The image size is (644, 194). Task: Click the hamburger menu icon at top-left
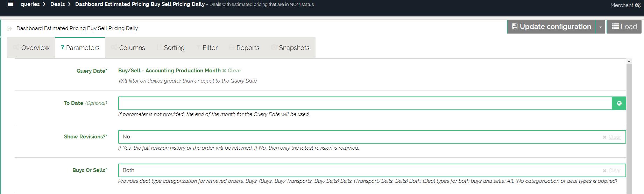[11, 4]
